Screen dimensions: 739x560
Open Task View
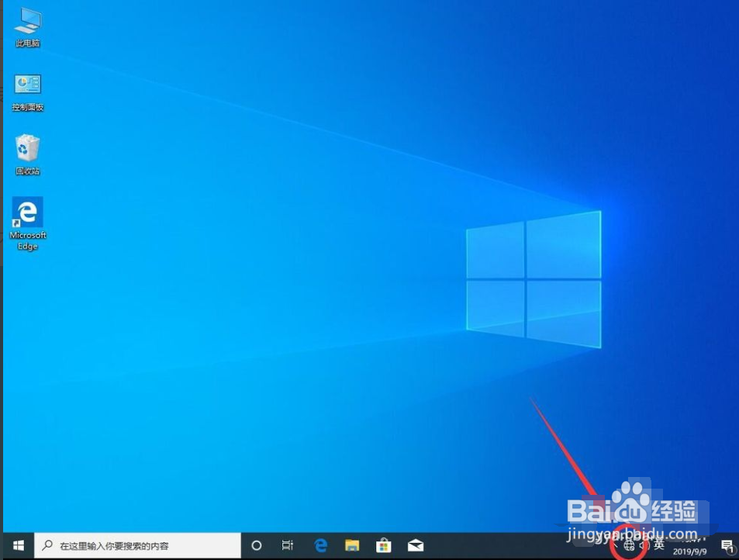[x=288, y=545]
